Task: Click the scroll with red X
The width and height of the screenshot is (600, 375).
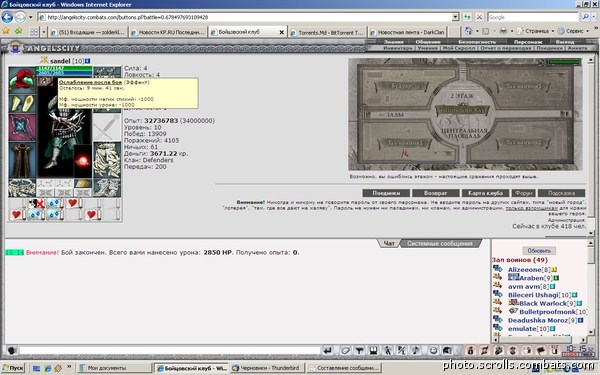Action: [x=36, y=204]
